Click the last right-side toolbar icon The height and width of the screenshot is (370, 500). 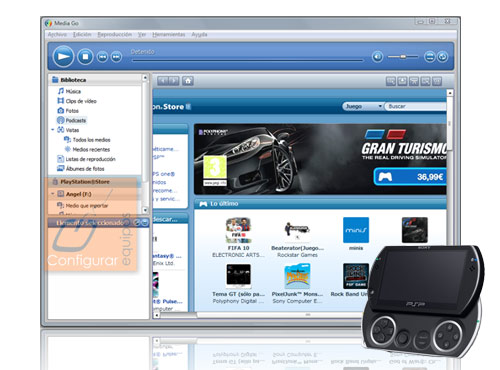pos(437,81)
